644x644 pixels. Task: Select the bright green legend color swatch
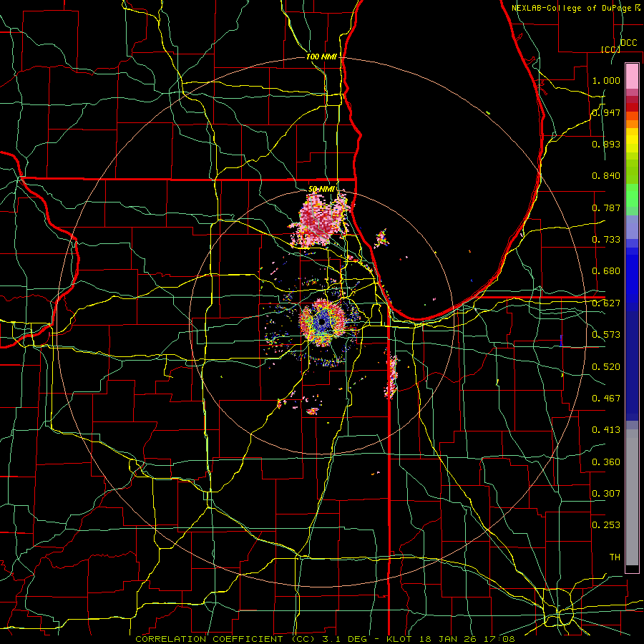[632, 195]
